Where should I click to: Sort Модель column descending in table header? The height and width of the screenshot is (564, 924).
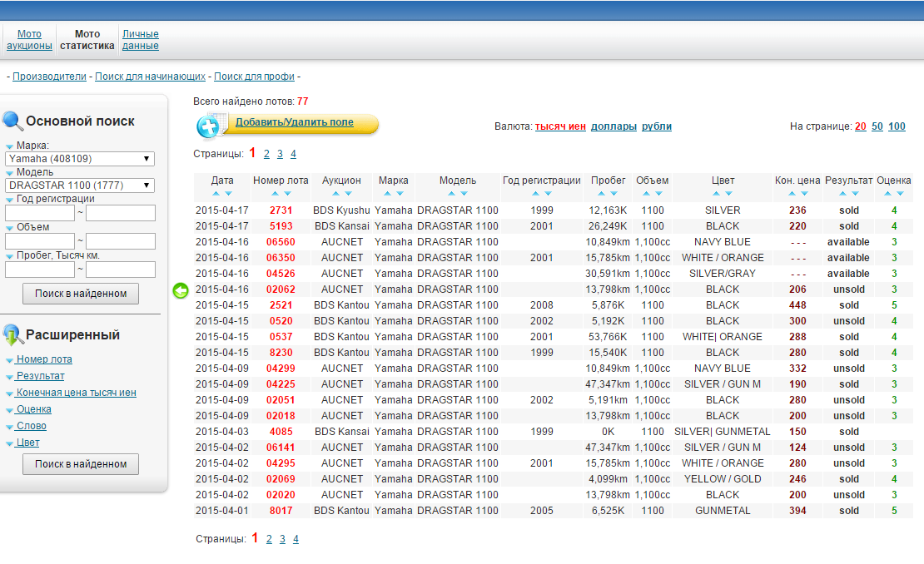point(464,194)
